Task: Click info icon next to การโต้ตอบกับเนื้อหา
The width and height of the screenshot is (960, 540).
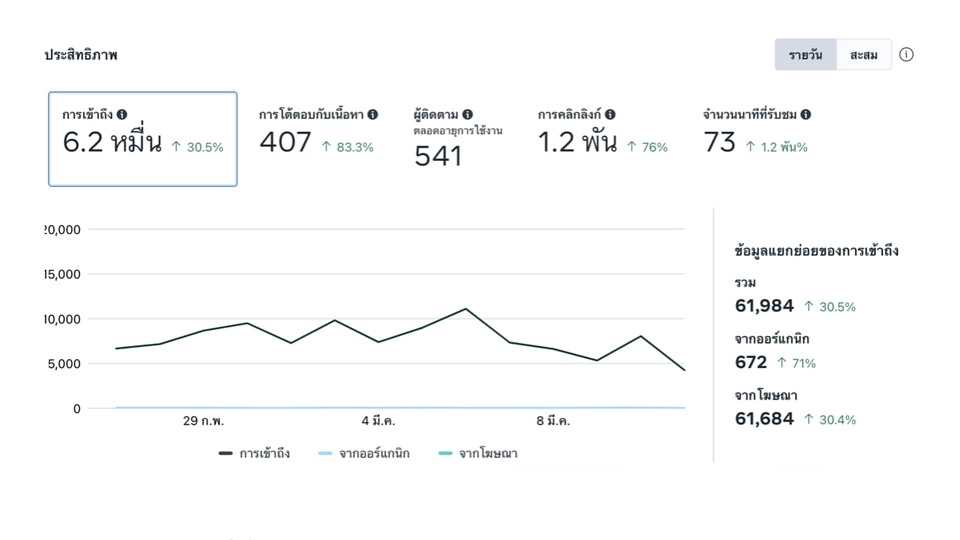Action: 372,114
